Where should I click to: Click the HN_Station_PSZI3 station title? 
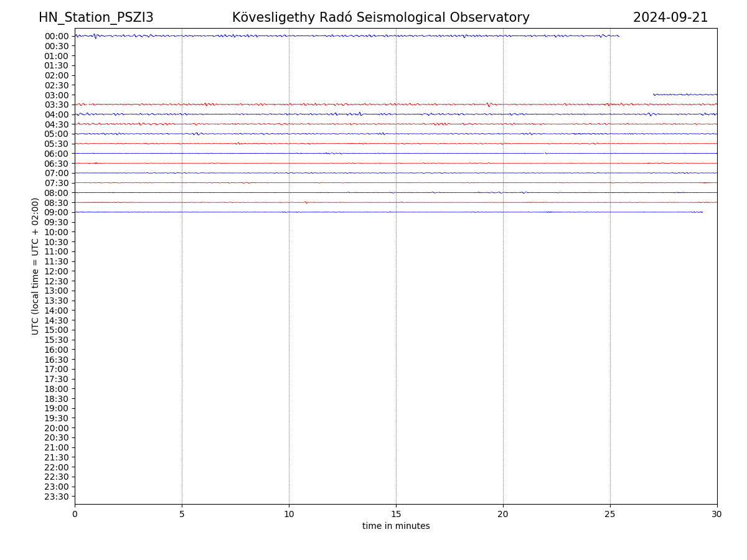pos(96,17)
